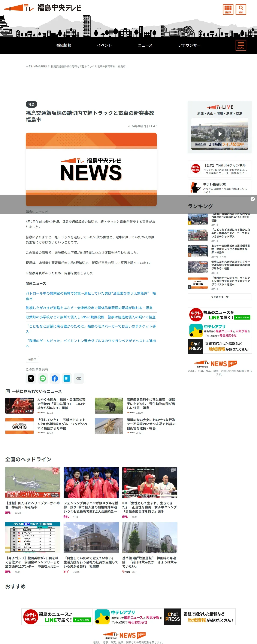This screenshot has height=644, width=257.
Task: Open related news モスバーガー お互いさまチケット
Action: tap(91, 329)
